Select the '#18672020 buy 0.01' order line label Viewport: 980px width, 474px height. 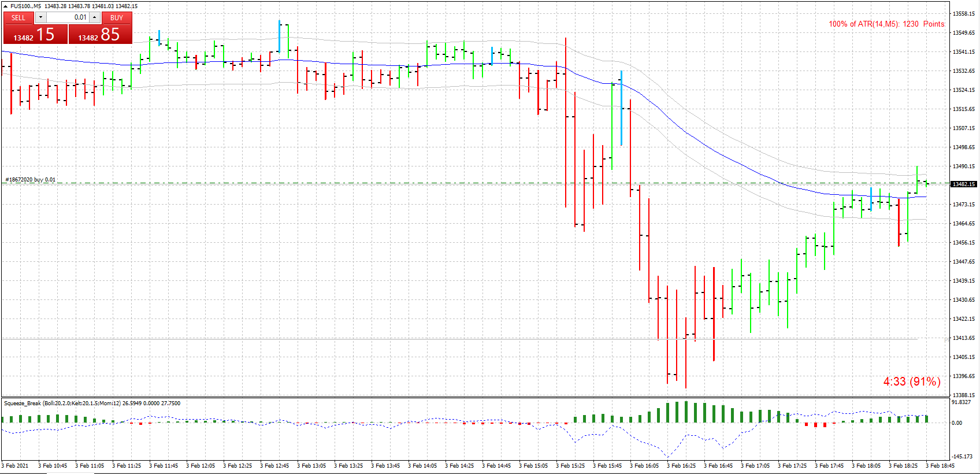31,180
